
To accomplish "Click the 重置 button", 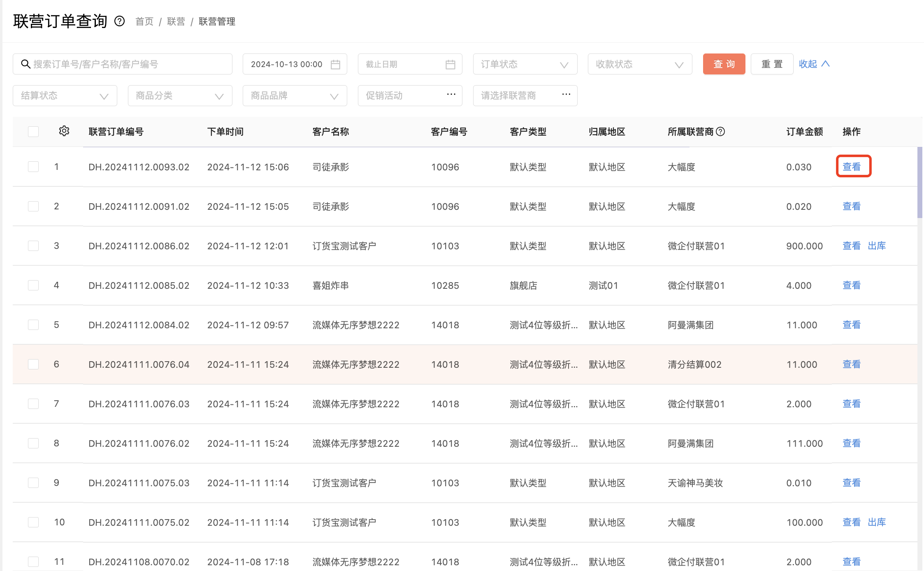I will (772, 64).
